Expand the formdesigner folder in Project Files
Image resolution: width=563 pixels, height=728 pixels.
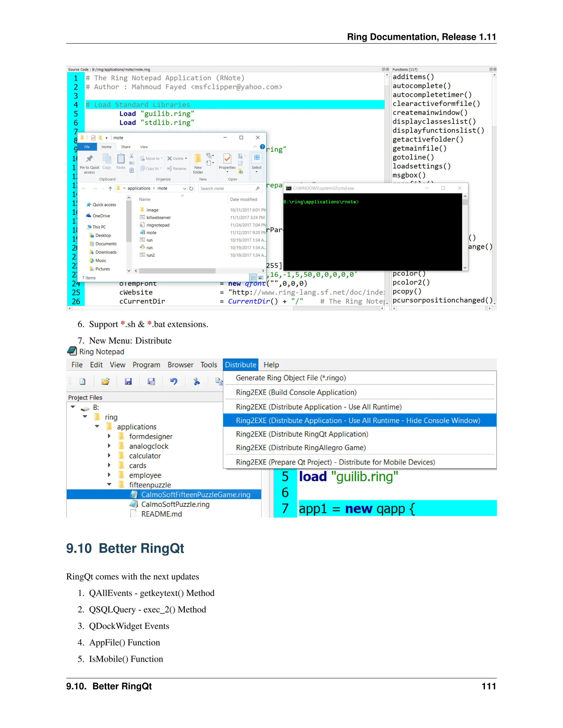pyautogui.click(x=109, y=436)
